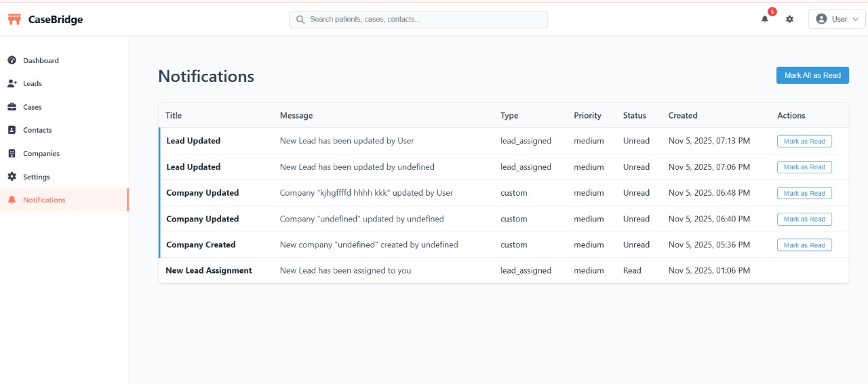Click the Created column header

682,116
